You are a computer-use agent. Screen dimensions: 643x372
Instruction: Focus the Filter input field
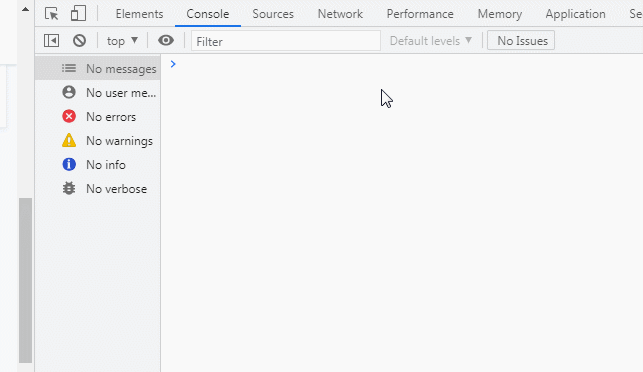pyautogui.click(x=286, y=41)
